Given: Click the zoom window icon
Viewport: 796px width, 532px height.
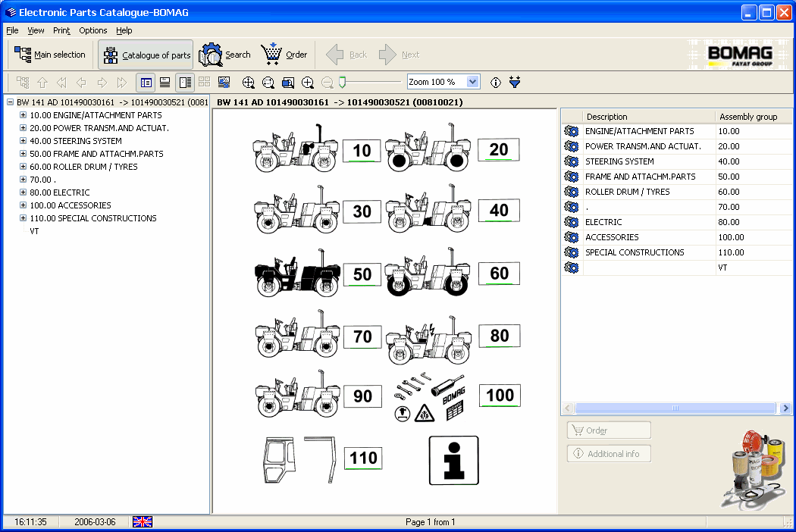Looking at the screenshot, I should coord(288,83).
